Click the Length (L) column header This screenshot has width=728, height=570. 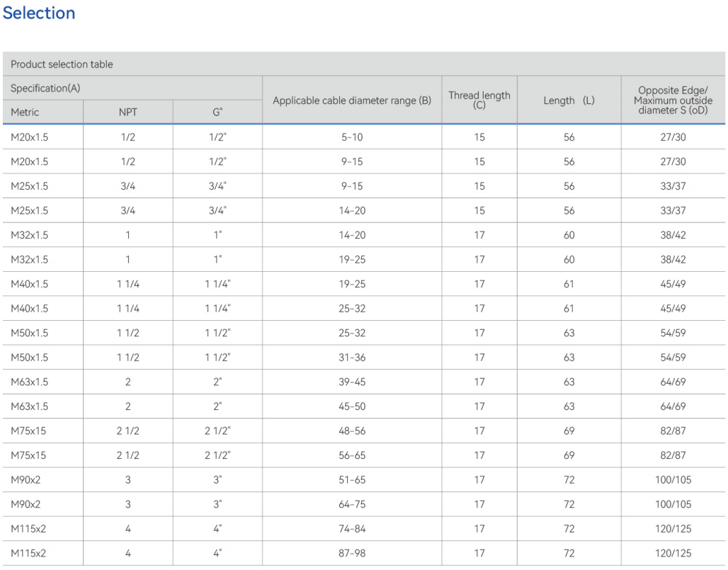pyautogui.click(x=569, y=101)
